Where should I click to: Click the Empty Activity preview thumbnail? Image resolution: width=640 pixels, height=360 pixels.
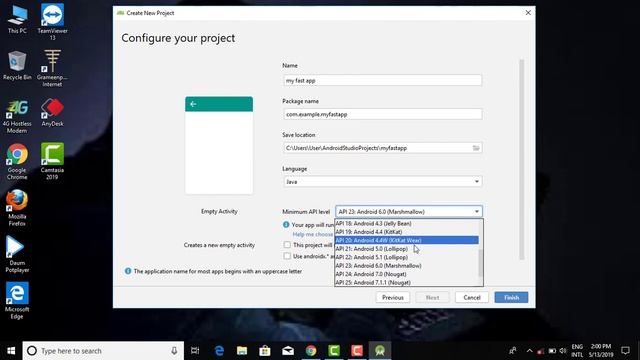(219, 145)
